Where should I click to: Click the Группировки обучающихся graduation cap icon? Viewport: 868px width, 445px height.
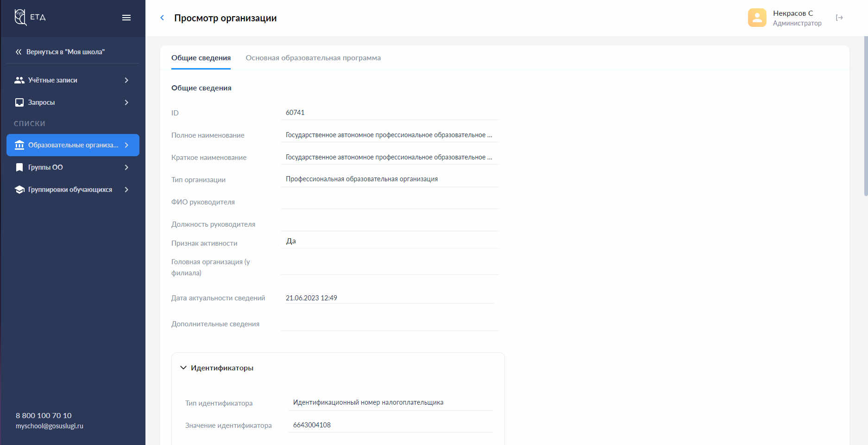pos(19,190)
